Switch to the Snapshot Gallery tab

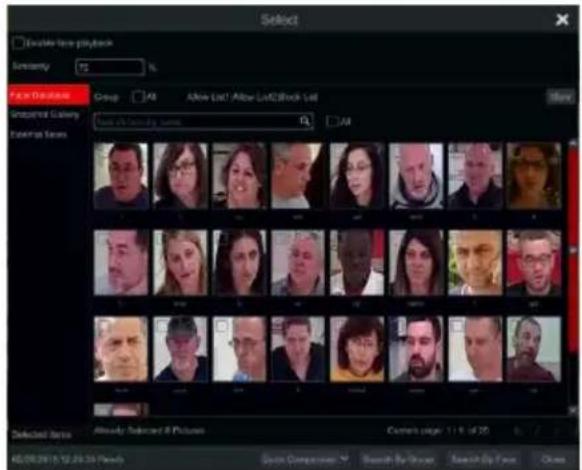[45, 115]
